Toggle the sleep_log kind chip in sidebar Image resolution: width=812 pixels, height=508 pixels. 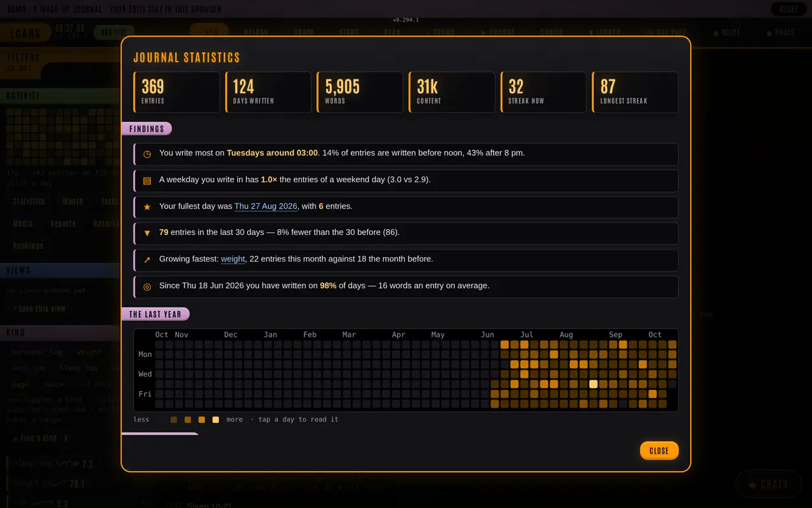(x=79, y=368)
